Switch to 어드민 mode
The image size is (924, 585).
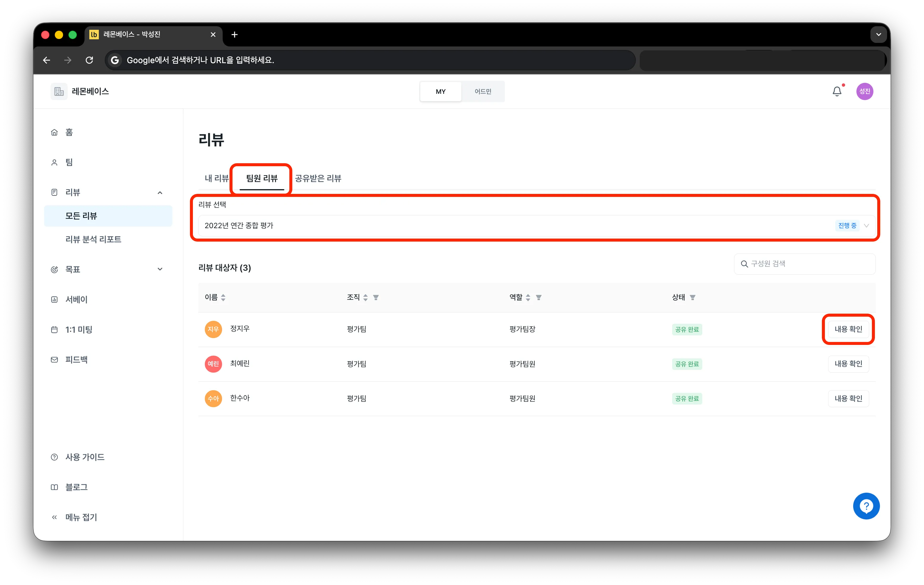(483, 91)
